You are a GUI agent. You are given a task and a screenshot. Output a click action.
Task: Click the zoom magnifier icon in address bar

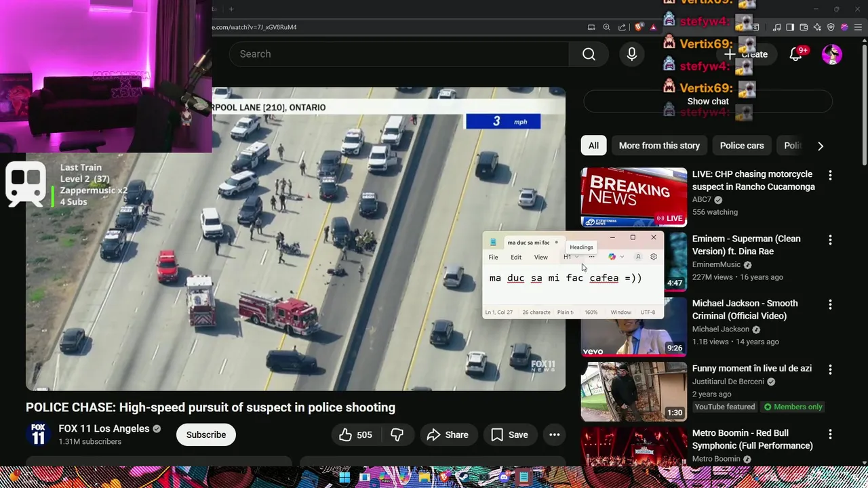tap(606, 27)
